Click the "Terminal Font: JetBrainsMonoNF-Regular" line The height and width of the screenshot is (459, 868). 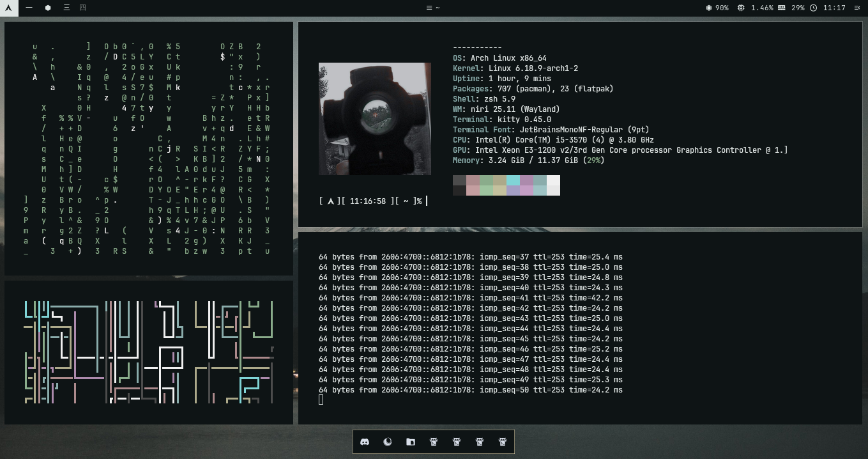click(x=551, y=130)
